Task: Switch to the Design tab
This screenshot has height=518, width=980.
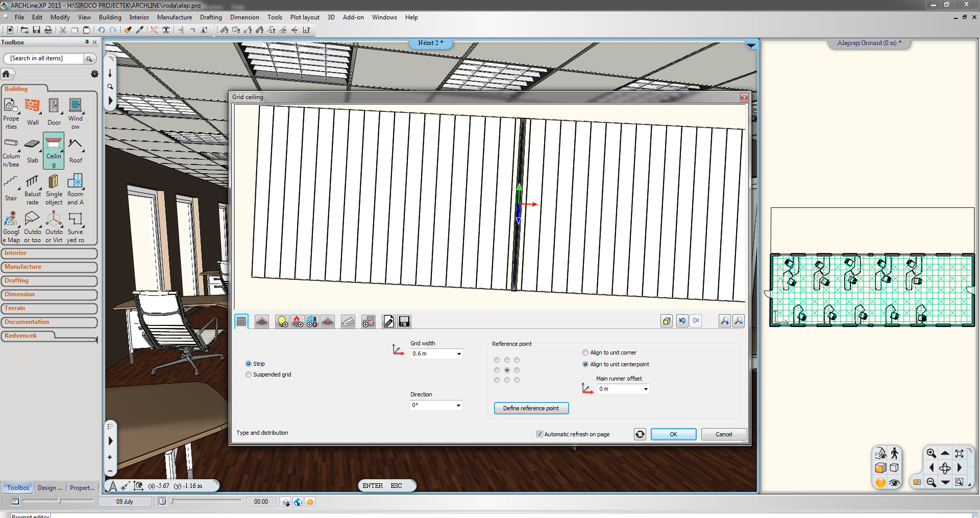Action: (x=50, y=488)
